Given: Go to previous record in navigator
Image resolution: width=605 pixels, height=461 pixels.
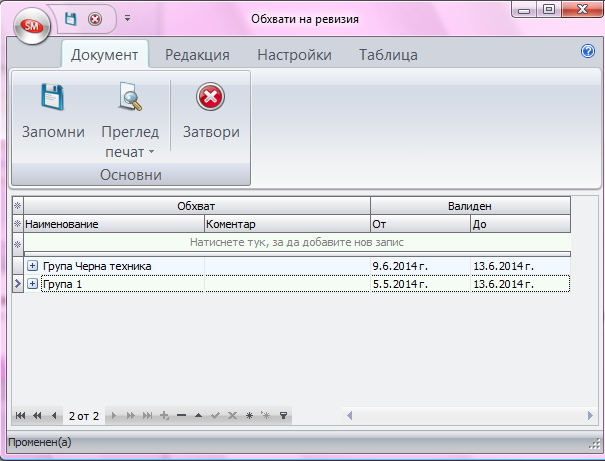Looking at the screenshot, I should click(x=54, y=415).
